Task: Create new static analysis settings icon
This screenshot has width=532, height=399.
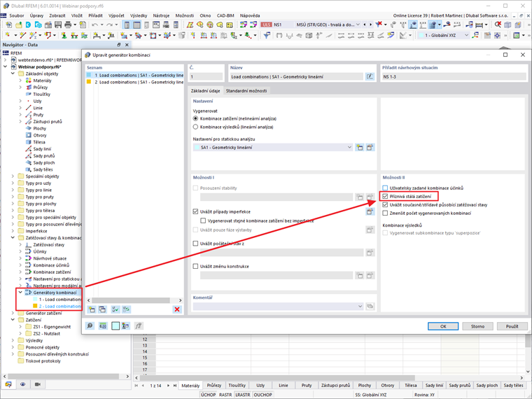Action: pyautogui.click(x=359, y=148)
